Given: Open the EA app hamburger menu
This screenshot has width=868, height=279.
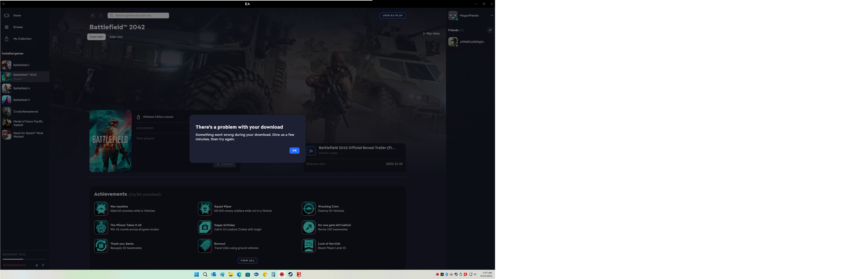Looking at the screenshot, I should [x=3, y=4].
